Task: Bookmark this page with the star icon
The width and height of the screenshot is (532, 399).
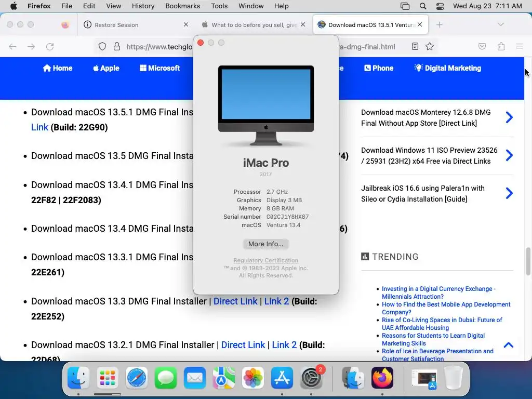Action: (x=430, y=46)
